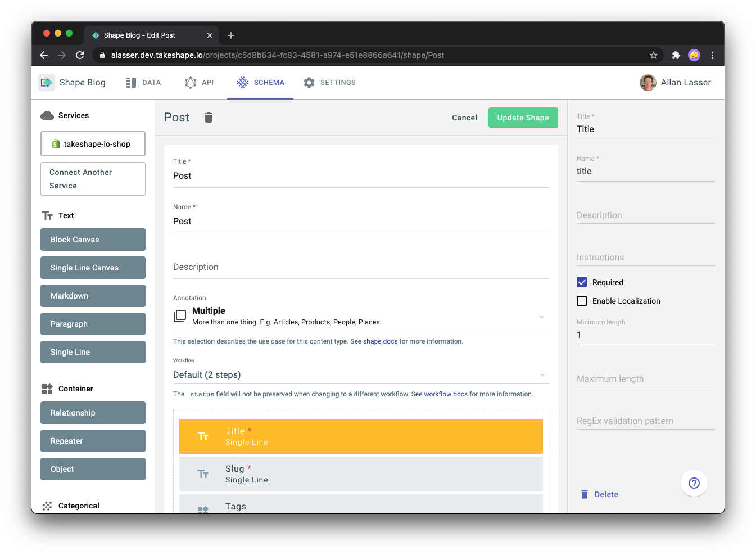Add a Single Line Canvas field
This screenshot has width=756, height=555.
click(93, 268)
